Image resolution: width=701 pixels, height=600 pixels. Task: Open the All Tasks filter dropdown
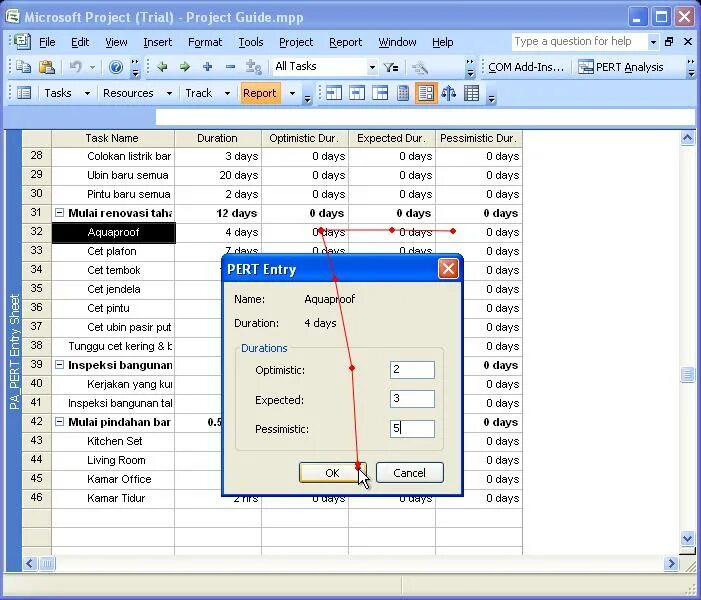pyautogui.click(x=372, y=67)
